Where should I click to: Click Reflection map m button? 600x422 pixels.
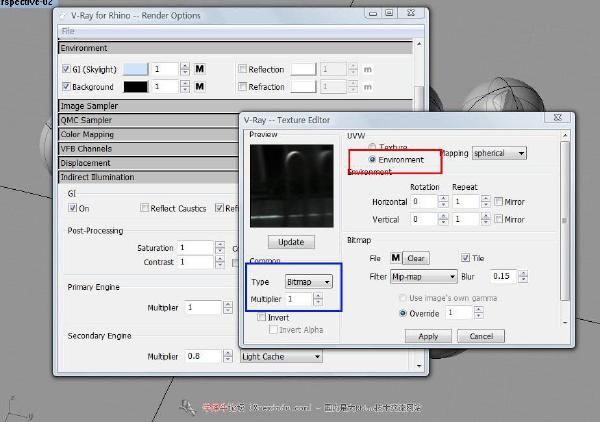pos(367,69)
